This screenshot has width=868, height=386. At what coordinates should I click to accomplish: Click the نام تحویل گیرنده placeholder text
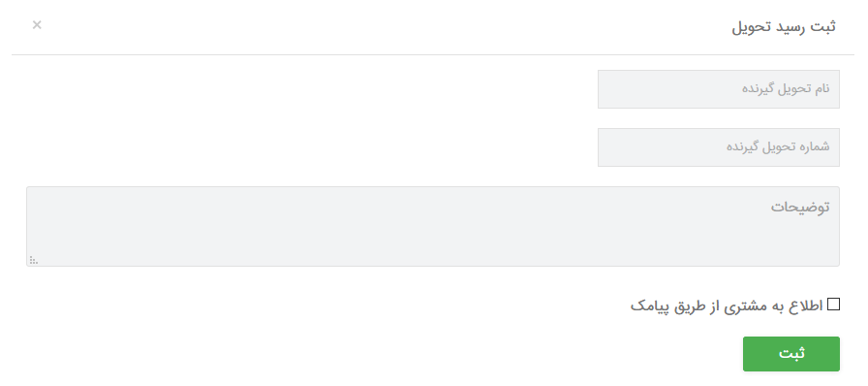786,88
